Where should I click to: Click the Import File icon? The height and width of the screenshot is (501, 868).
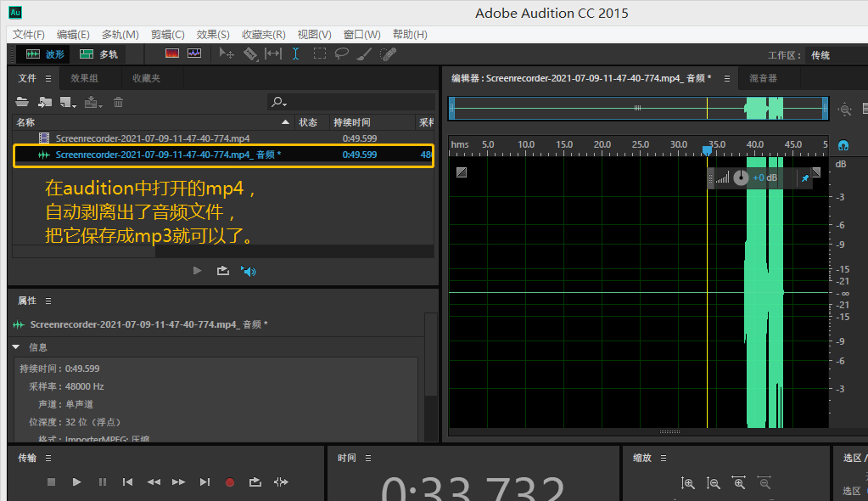(x=45, y=102)
